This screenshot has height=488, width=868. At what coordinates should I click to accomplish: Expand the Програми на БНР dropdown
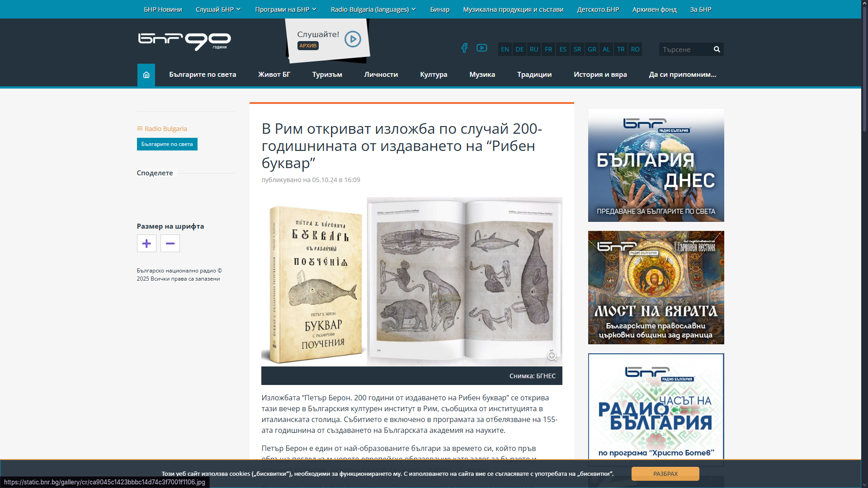coord(285,9)
